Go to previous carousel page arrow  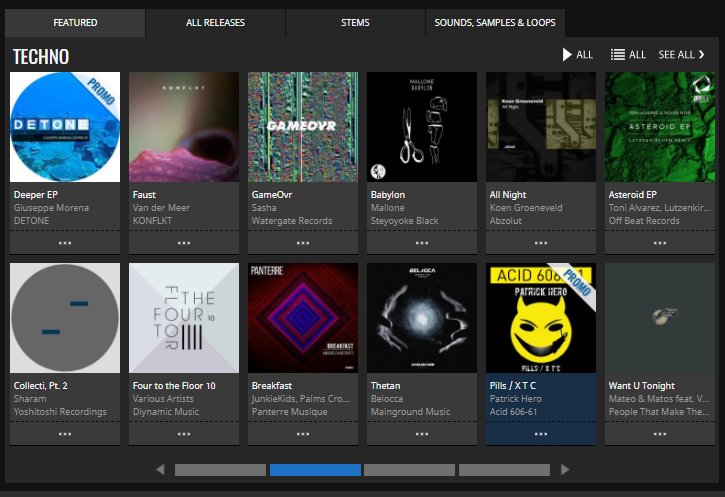(160, 470)
